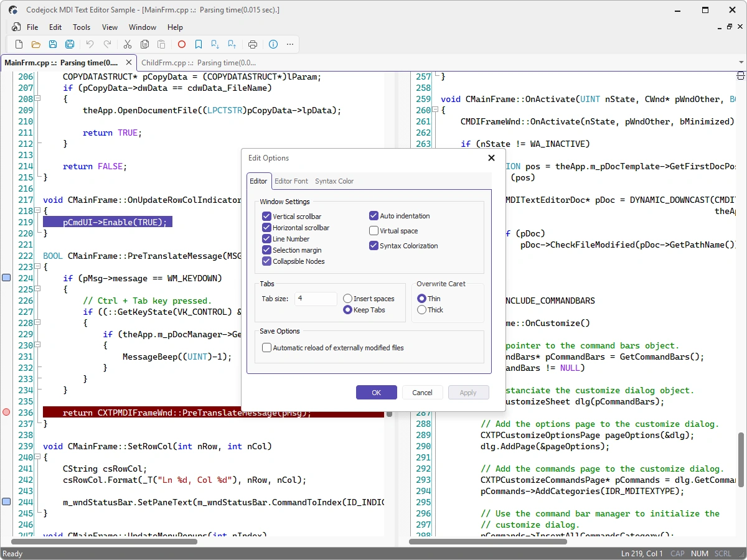This screenshot has width=747, height=560.
Task: Restore the MDI child window
Action: point(730,27)
